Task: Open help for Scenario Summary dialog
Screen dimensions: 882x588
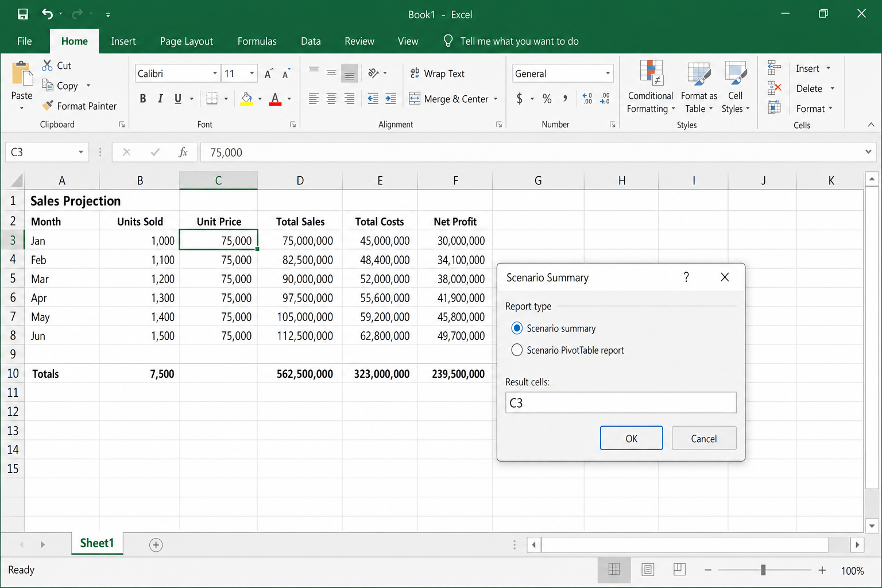Action: (x=686, y=277)
